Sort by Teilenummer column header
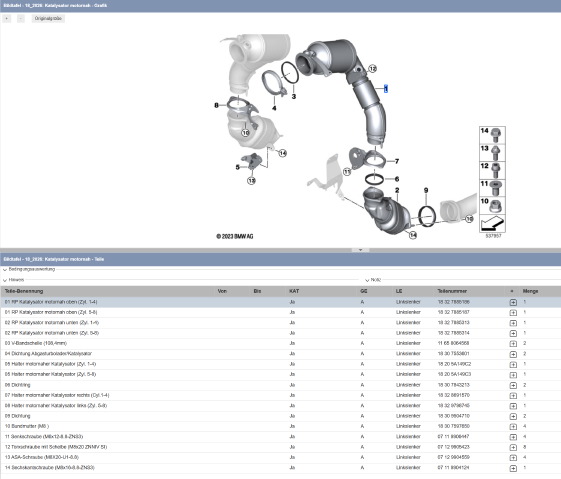Image resolution: width=561 pixels, height=479 pixels. (x=452, y=291)
